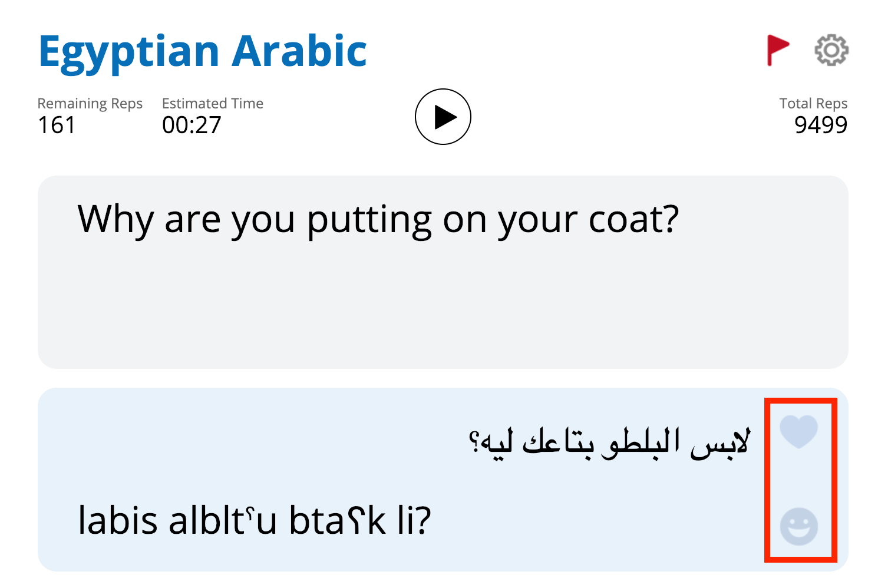Image resolution: width=878 pixels, height=588 pixels.
Task: Click empty area of gray prompt card
Action: pos(443,306)
